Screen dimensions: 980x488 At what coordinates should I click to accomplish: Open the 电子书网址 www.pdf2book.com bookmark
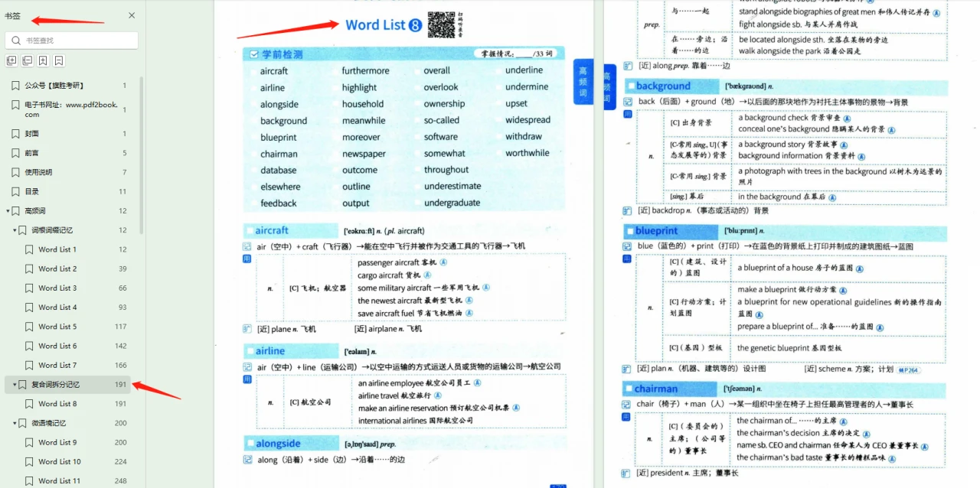pos(71,109)
